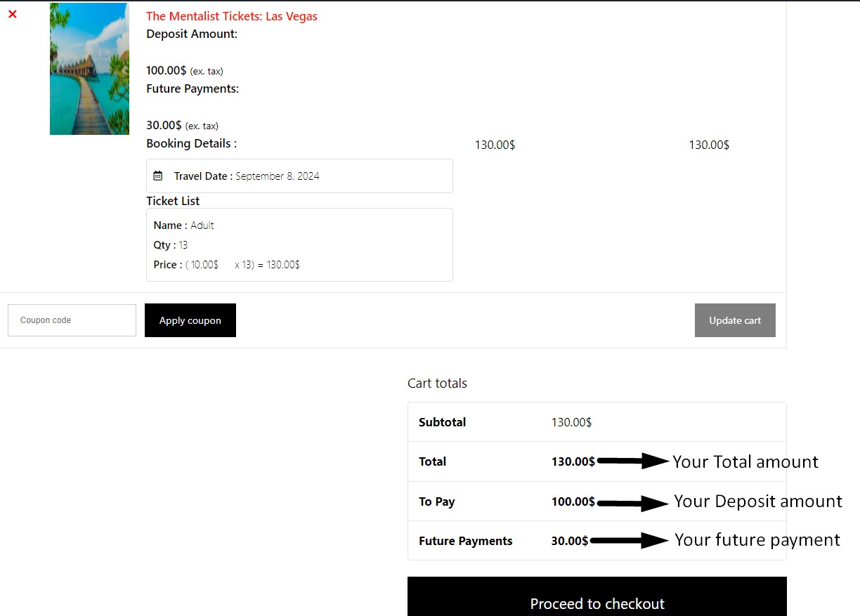
Task: Click the Booking Details : heading
Action: [191, 143]
